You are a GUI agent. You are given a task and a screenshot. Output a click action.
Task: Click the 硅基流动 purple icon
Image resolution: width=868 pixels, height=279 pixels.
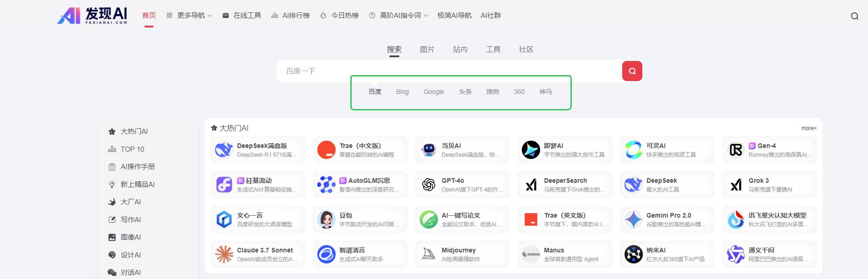224,185
